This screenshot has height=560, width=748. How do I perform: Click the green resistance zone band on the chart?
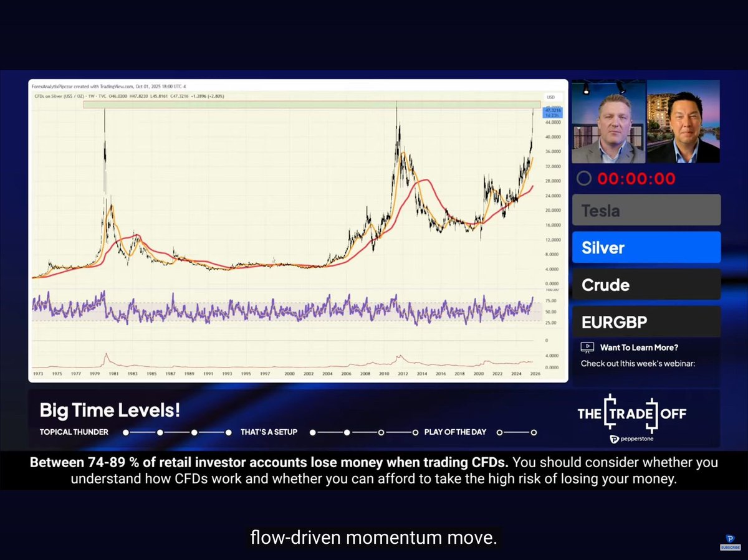312,104
